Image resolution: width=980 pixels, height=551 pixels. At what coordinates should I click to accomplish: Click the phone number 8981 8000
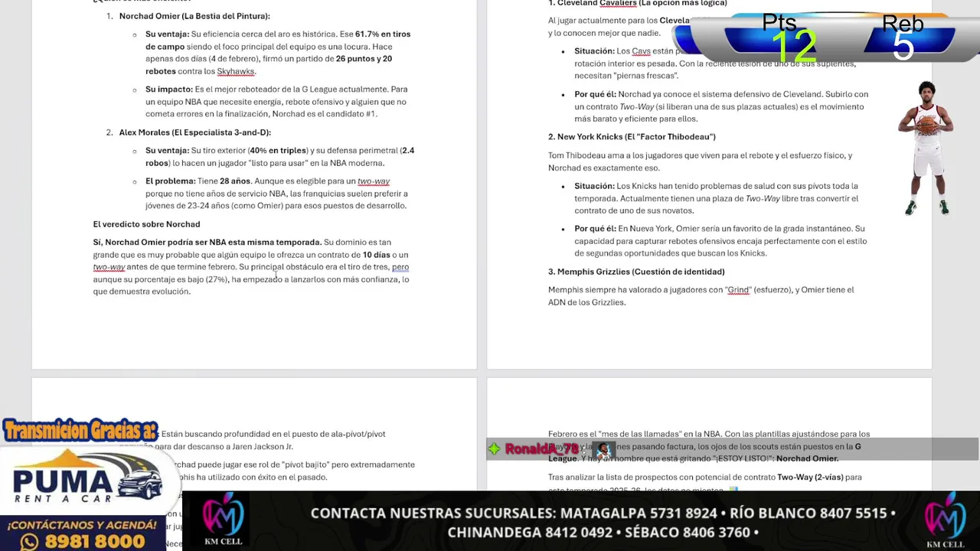pyautogui.click(x=94, y=542)
